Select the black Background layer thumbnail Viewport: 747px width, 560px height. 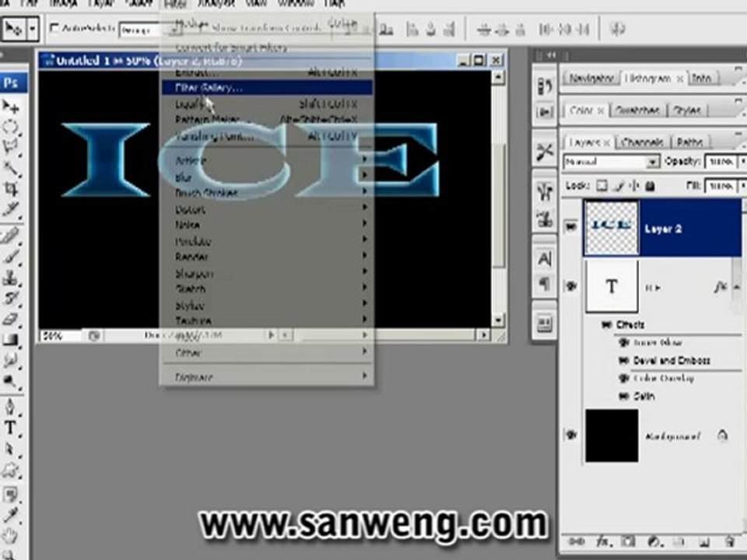pos(612,436)
